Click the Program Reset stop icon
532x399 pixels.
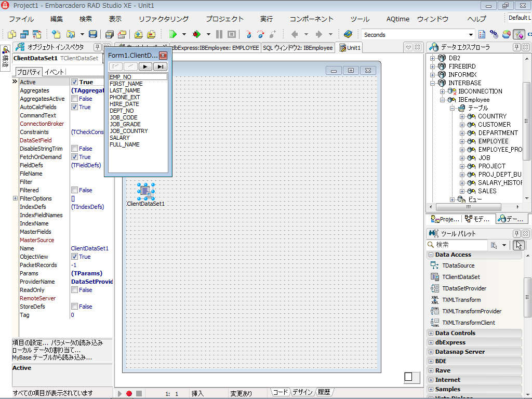[232, 34]
